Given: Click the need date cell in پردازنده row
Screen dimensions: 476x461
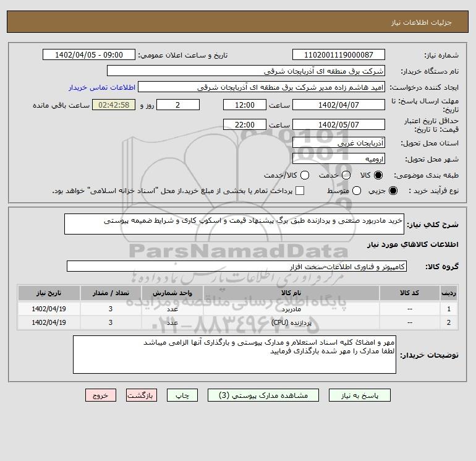Looking at the screenshot, I should (x=49, y=322).
